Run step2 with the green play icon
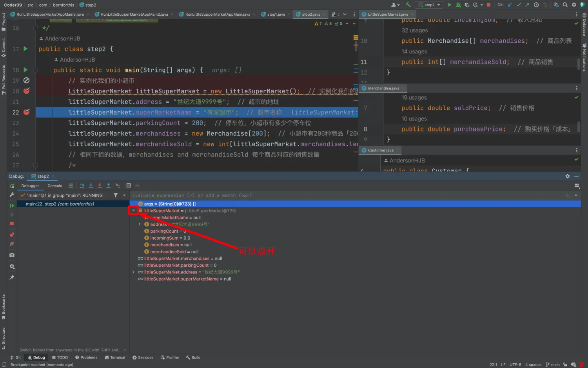Screen dimensions: 588x368 449,5
